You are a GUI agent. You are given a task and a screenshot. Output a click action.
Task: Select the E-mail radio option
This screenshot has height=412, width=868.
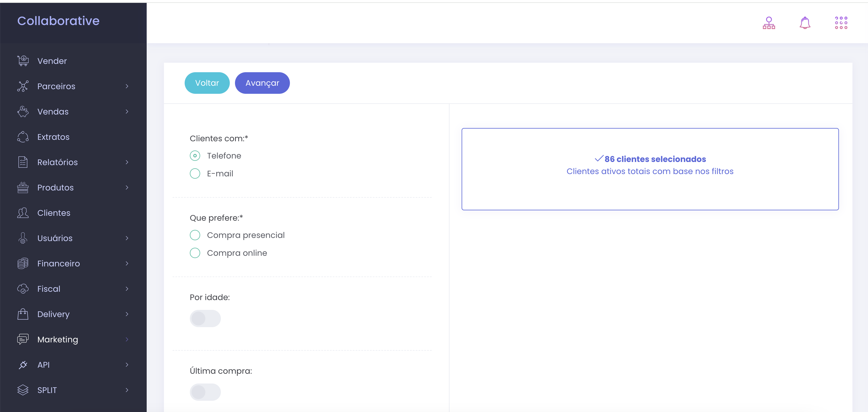tap(195, 174)
